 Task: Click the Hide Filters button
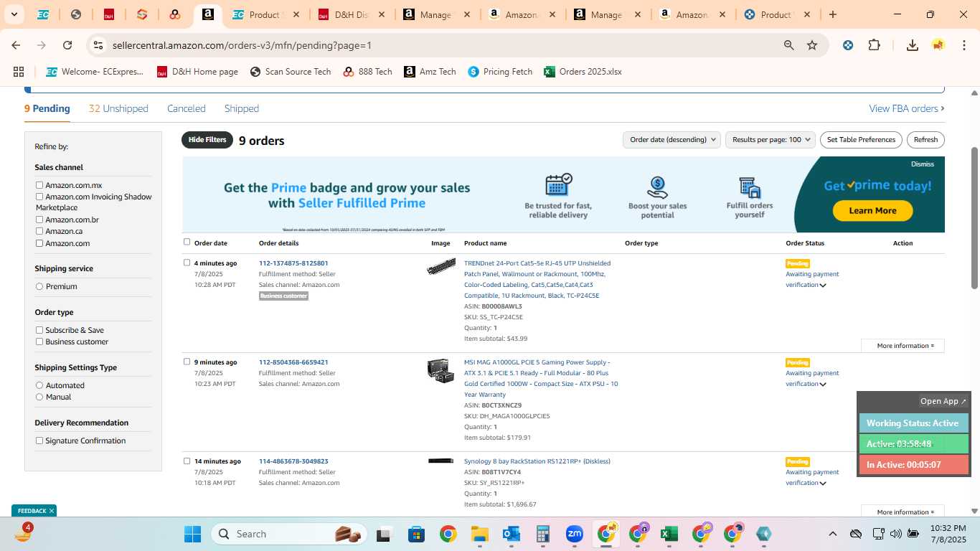point(207,140)
